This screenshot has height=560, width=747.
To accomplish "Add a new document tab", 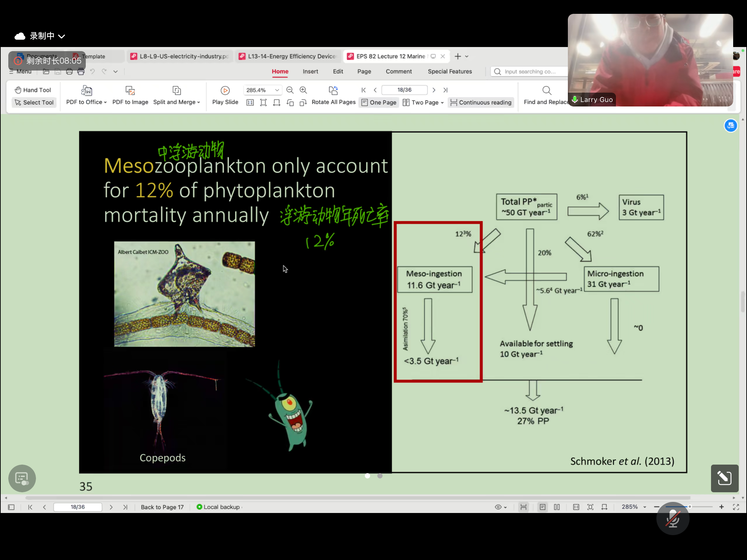I will tap(458, 56).
